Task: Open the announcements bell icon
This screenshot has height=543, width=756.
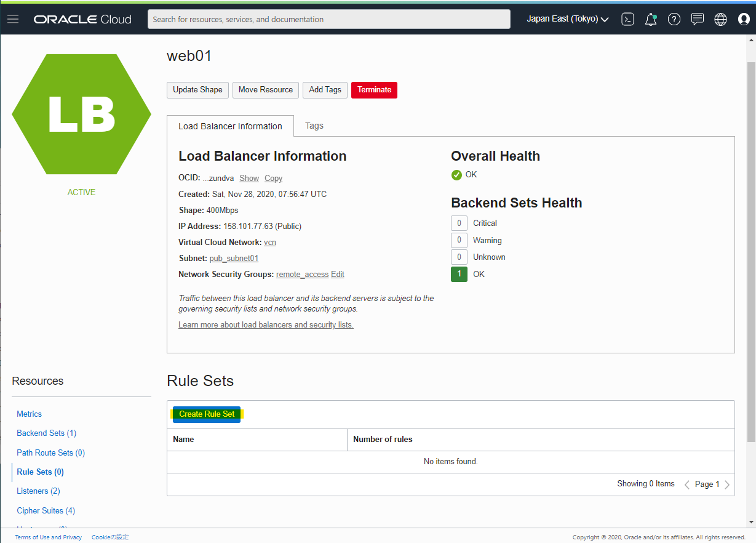Action: (651, 19)
